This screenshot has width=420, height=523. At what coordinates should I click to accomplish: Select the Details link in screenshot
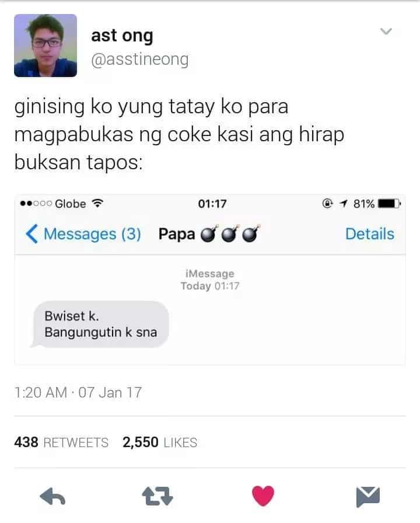click(370, 234)
